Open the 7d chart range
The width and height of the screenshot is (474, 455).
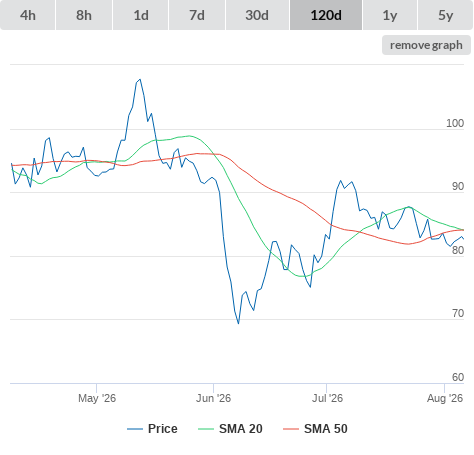coord(197,15)
